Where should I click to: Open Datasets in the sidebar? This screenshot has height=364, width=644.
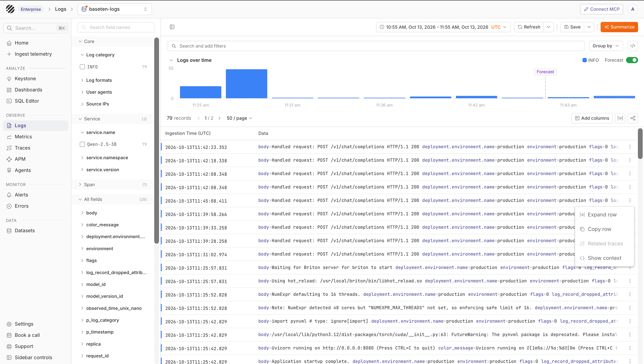[25, 230]
